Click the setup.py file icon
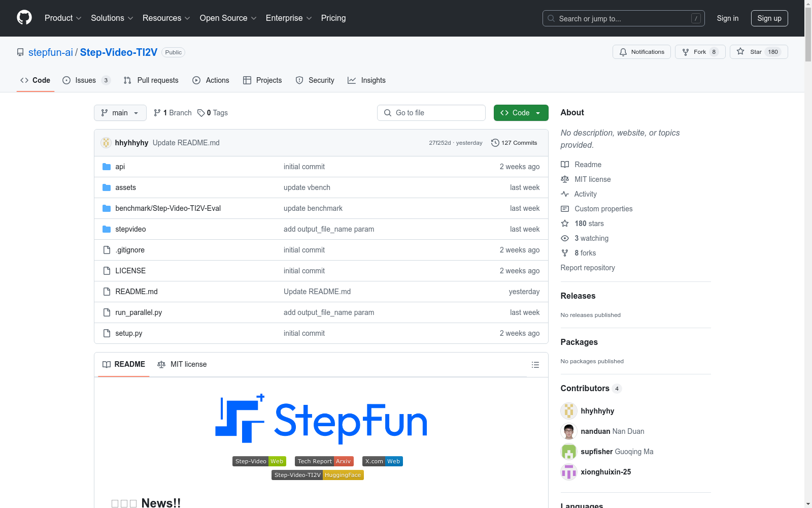 (107, 333)
